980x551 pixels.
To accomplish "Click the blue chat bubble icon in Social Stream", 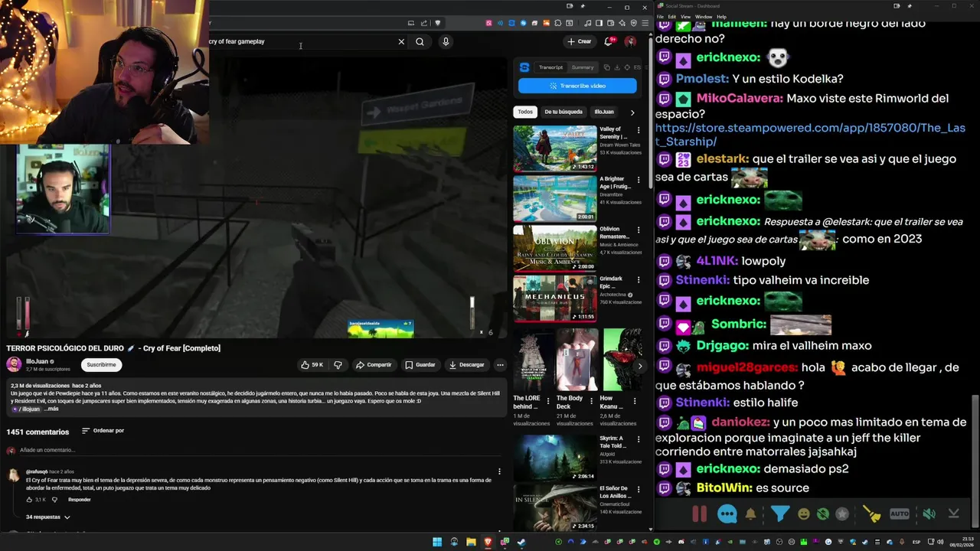I will coord(727,514).
